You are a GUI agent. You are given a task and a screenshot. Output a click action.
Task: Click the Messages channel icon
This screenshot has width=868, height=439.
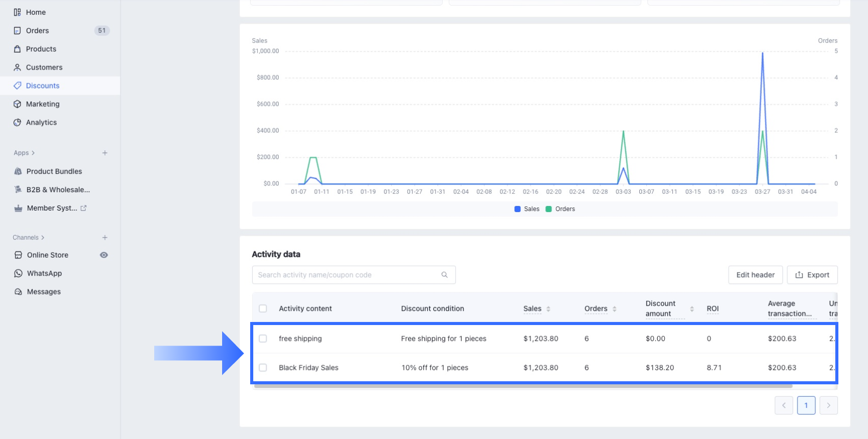(18, 292)
